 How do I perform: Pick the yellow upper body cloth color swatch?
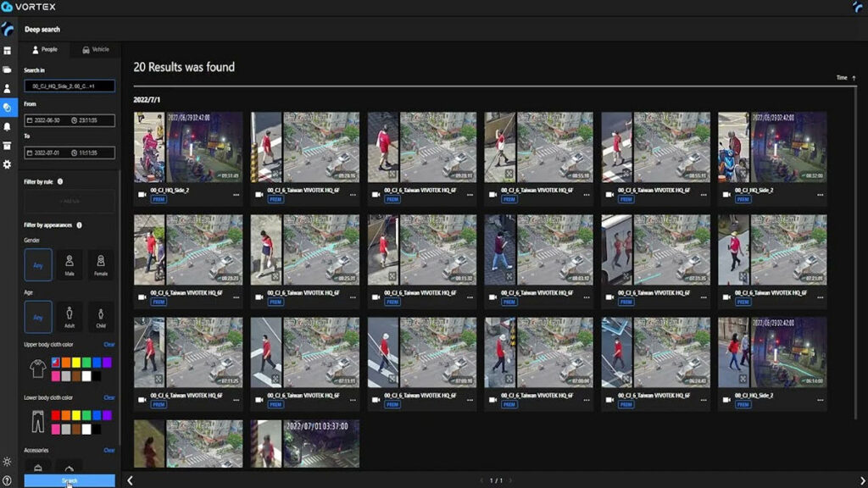click(76, 362)
